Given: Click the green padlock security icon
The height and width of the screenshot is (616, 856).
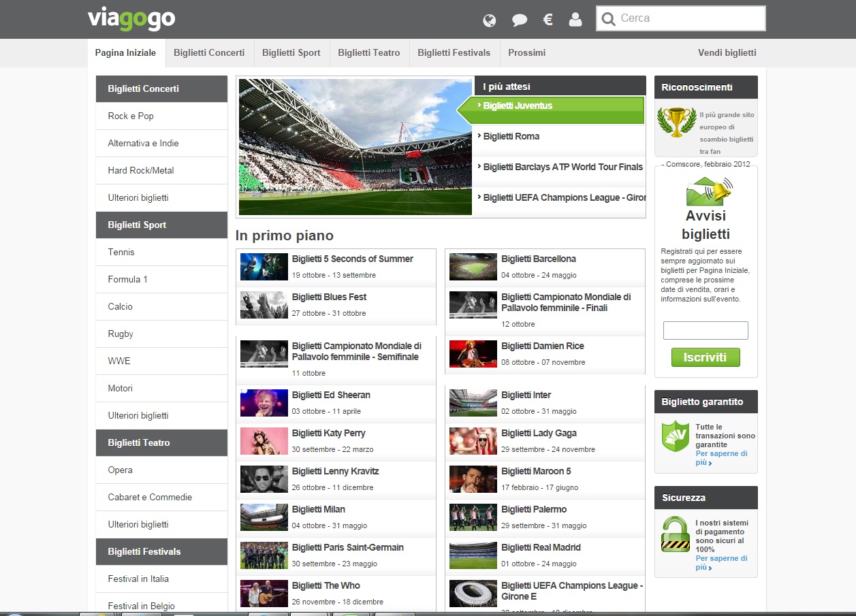Looking at the screenshot, I should point(676,534).
